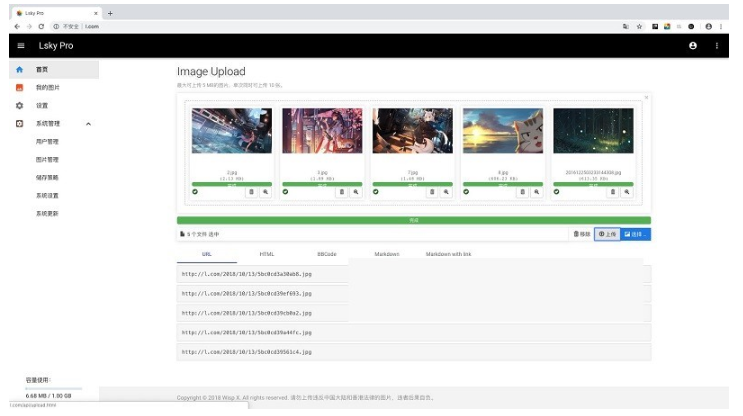
Task: Open the hamburger menu beside Lsky Pro
Action: pyautogui.click(x=21, y=46)
